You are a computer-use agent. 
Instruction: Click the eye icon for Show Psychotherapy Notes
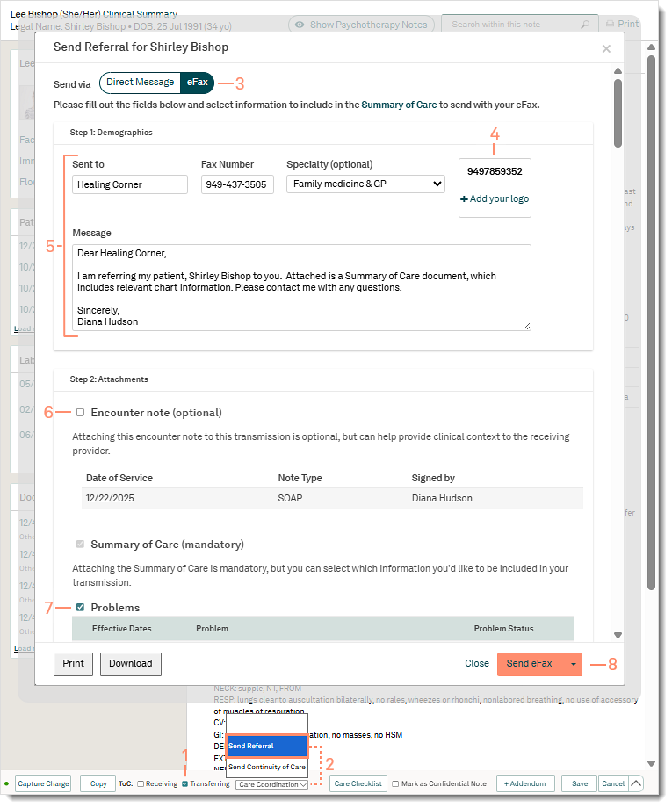(300, 25)
